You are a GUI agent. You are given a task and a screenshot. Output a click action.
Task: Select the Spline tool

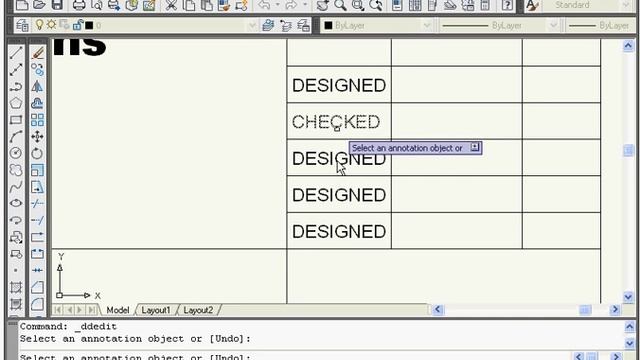tap(16, 187)
